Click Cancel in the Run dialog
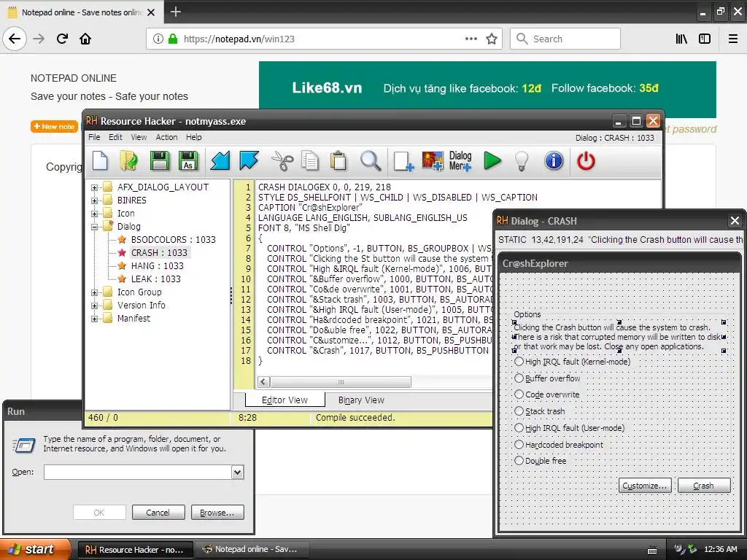Image resolution: width=747 pixels, height=560 pixels. (x=158, y=513)
